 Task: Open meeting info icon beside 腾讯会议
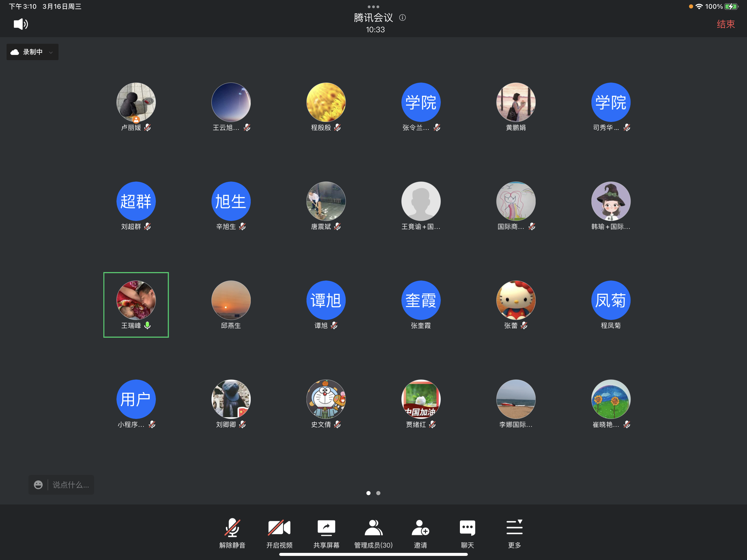tap(402, 17)
